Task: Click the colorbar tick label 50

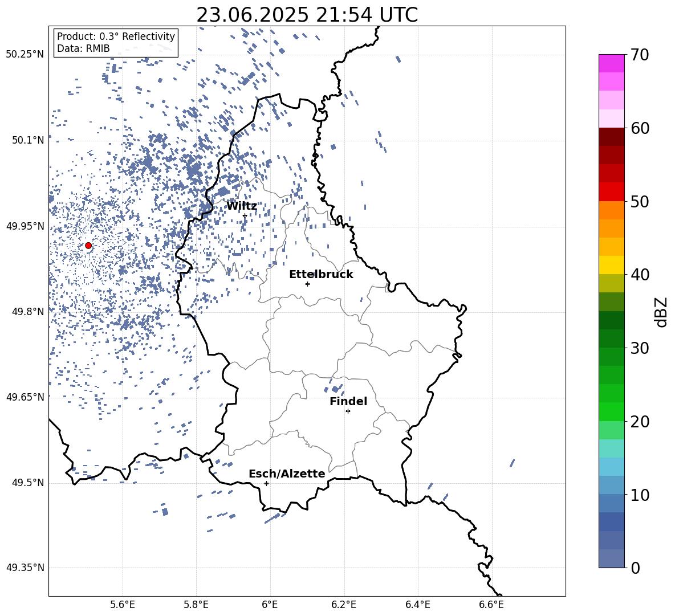Action: coord(640,201)
